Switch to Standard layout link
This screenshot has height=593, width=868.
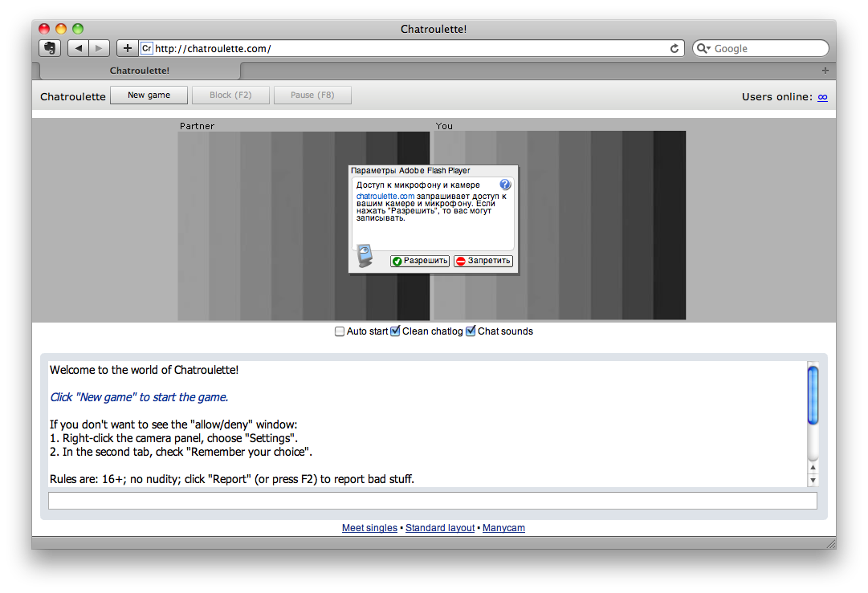(440, 528)
